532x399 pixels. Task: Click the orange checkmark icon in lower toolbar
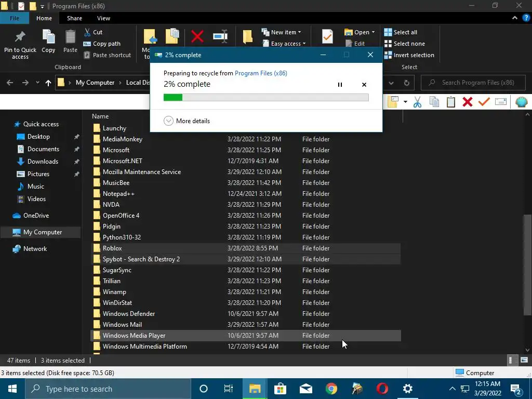click(484, 101)
